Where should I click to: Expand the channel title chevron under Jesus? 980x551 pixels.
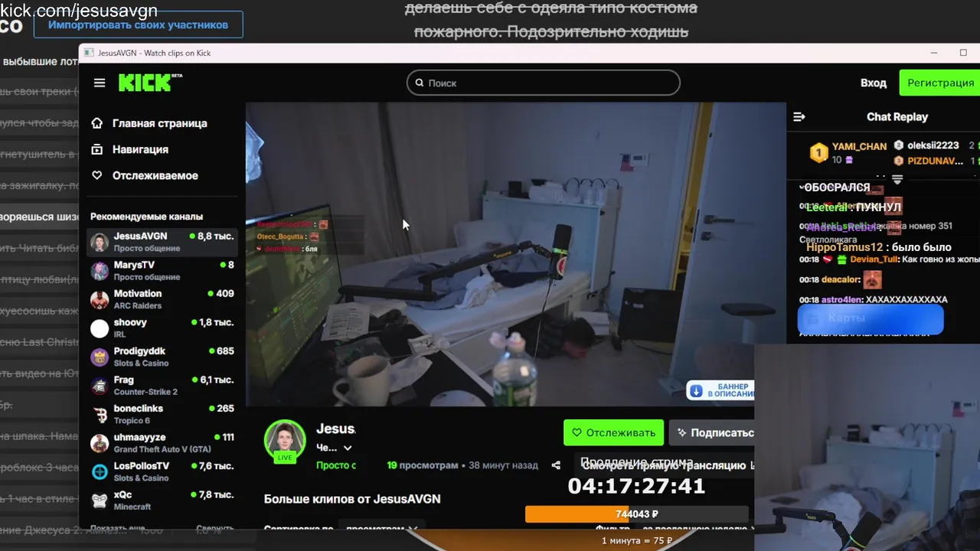point(348,448)
